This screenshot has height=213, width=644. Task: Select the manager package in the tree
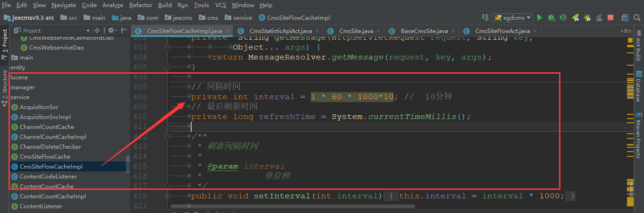pyautogui.click(x=23, y=87)
